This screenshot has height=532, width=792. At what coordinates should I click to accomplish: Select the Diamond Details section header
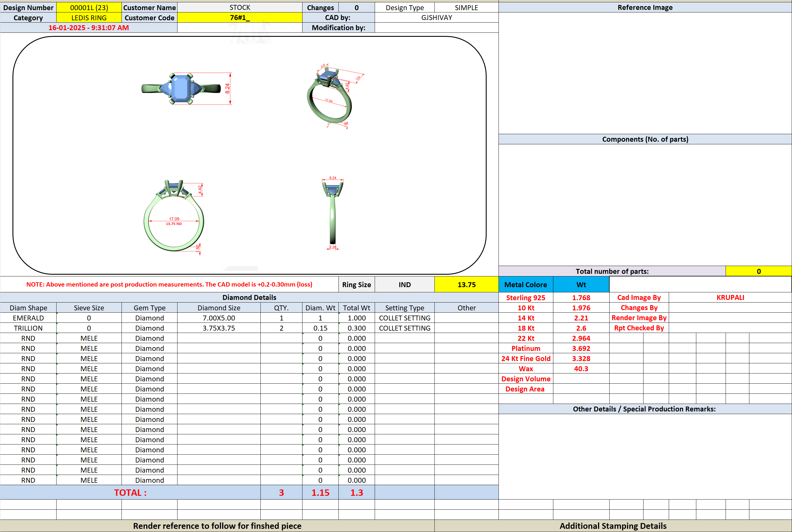pos(249,298)
